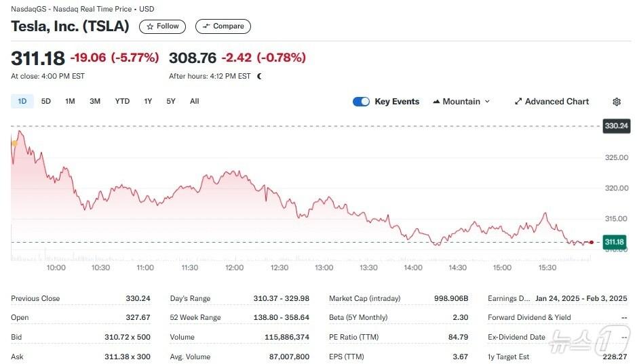
Task: Click the chart settings gear icon
Action: point(616,102)
